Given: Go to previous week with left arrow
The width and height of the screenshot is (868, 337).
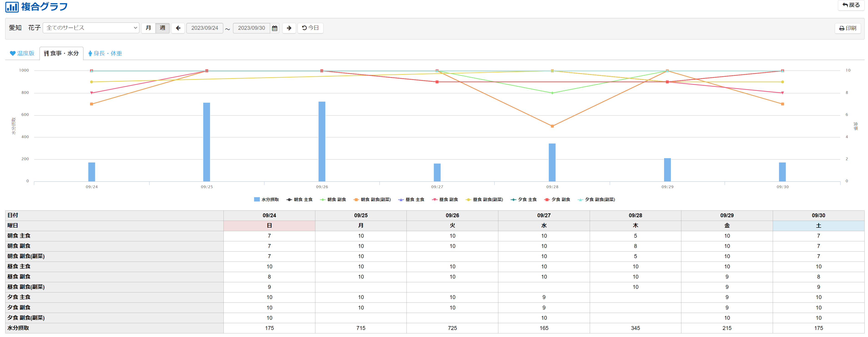Looking at the screenshot, I should (x=178, y=28).
